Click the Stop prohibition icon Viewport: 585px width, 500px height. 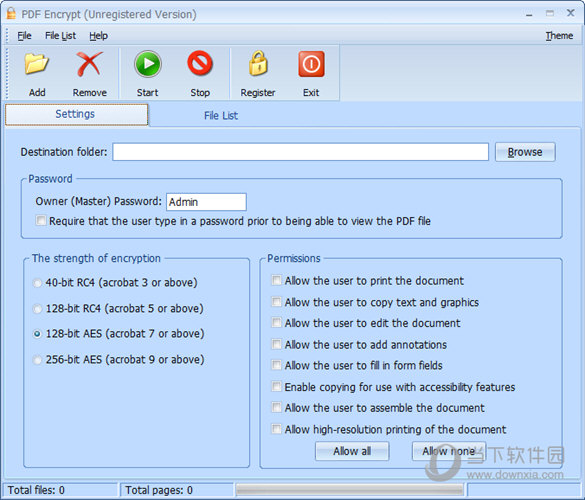coord(200,63)
